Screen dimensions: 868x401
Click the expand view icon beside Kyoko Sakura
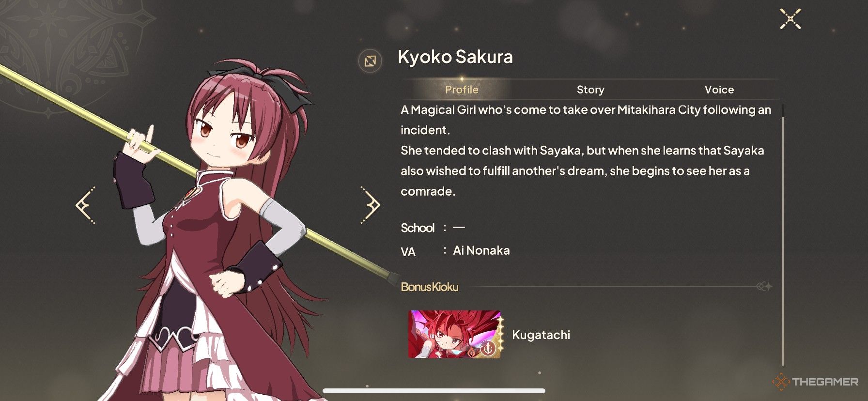tap(370, 61)
